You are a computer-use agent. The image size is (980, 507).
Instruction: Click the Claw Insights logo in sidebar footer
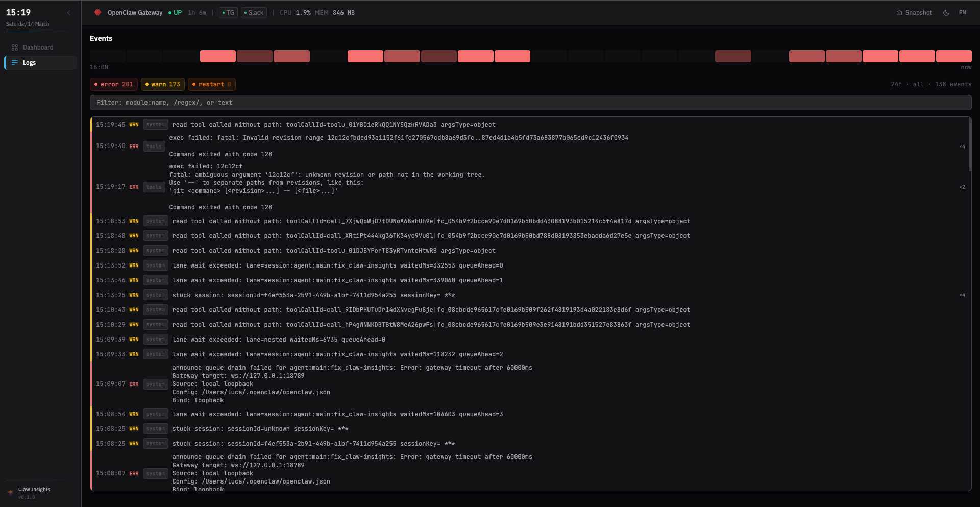[x=10, y=493]
